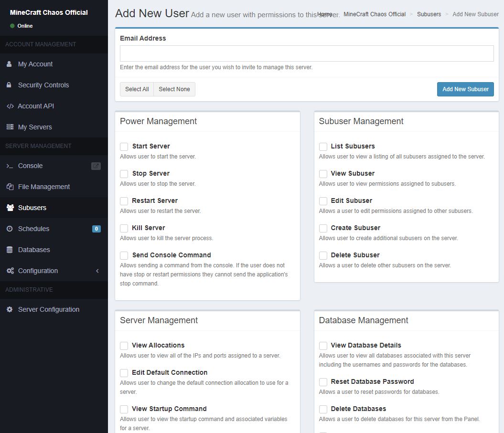Tick the Edit Subuser checkbox
Screen dimensions: 504x433
(x=323, y=201)
